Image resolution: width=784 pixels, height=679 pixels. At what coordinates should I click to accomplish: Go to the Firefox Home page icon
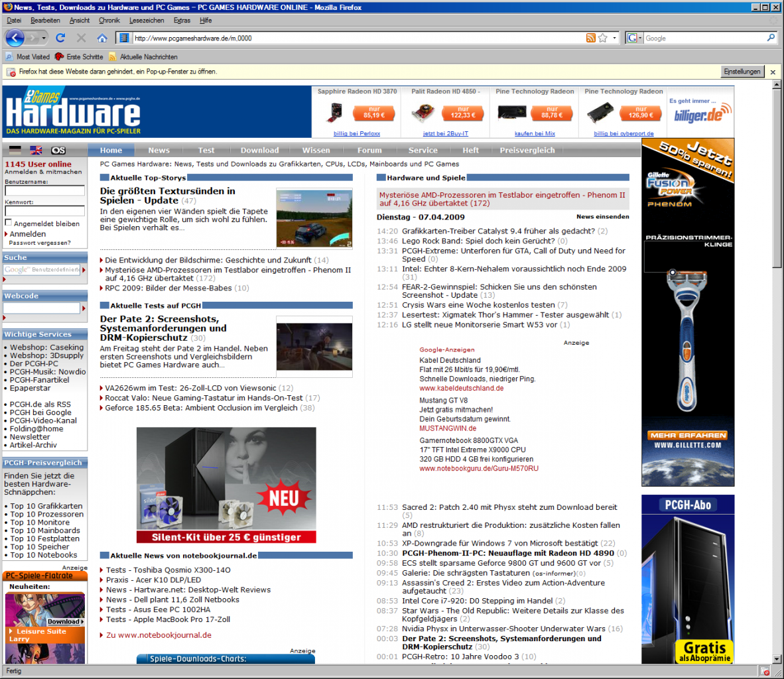(102, 38)
